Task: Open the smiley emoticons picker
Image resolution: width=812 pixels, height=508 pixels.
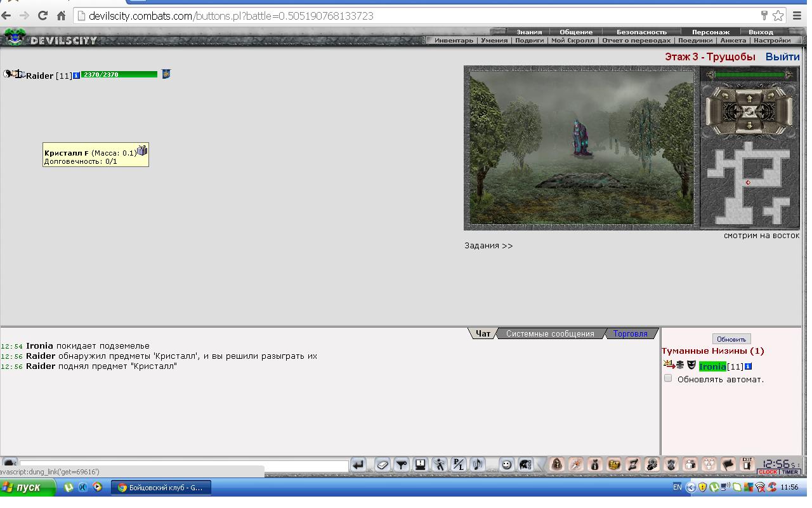Action: [506, 465]
